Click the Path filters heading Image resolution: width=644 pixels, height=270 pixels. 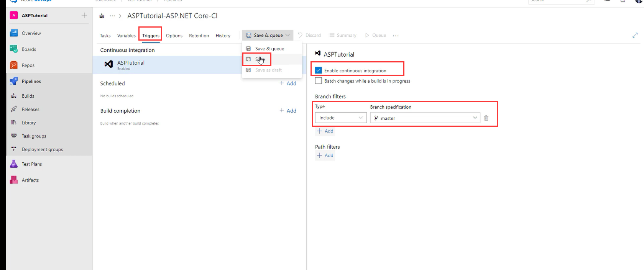(327, 147)
